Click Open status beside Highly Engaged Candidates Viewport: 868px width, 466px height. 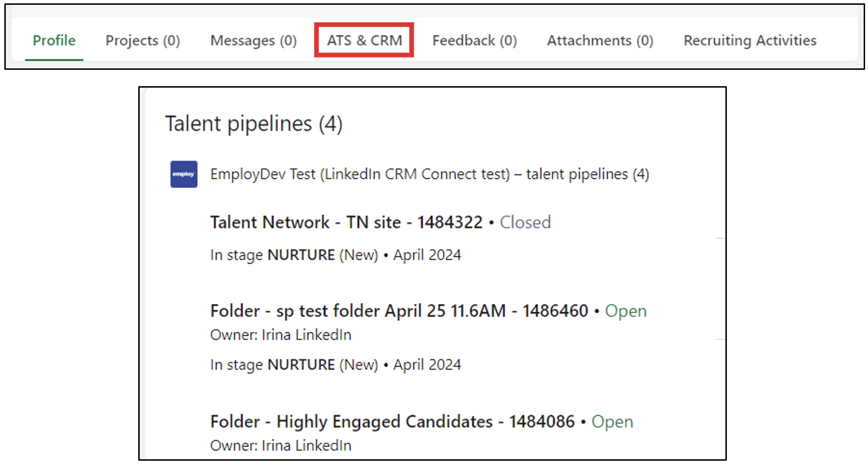[612, 422]
